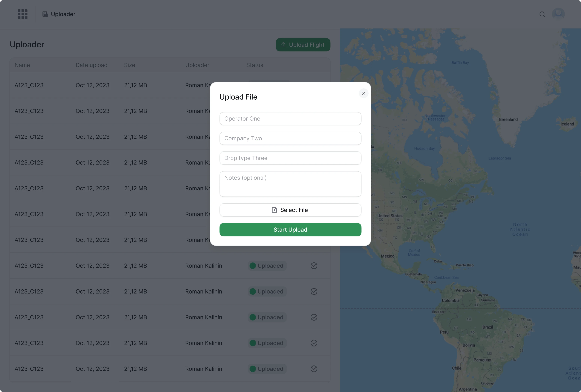Open the Company Two selector
581x392 pixels.
(290, 138)
